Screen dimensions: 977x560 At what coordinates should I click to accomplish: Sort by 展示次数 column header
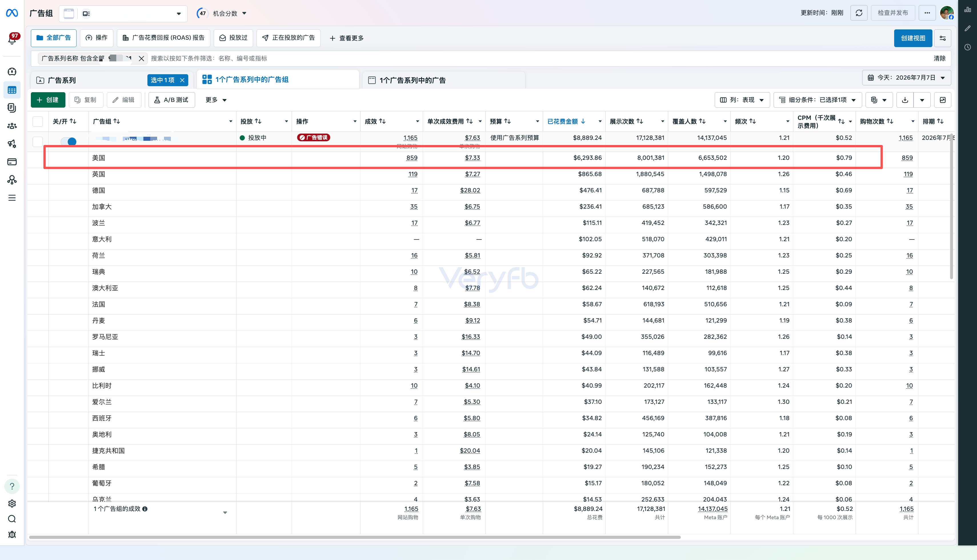tap(626, 122)
